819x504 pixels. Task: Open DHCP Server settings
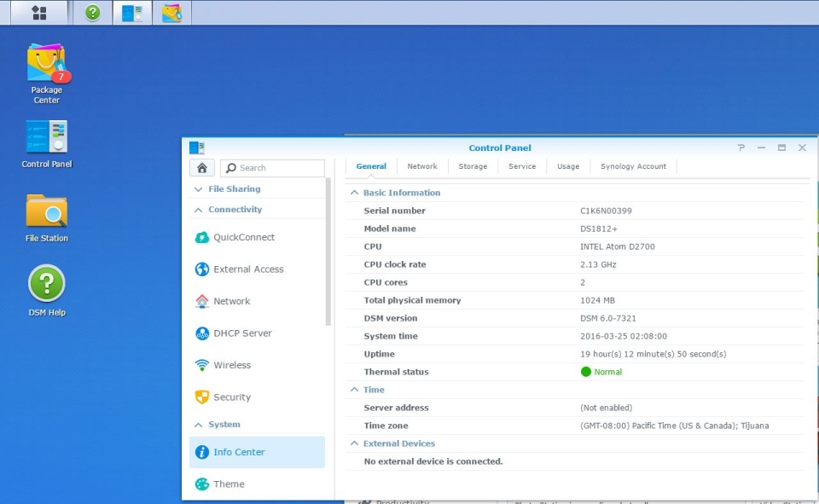(257, 333)
